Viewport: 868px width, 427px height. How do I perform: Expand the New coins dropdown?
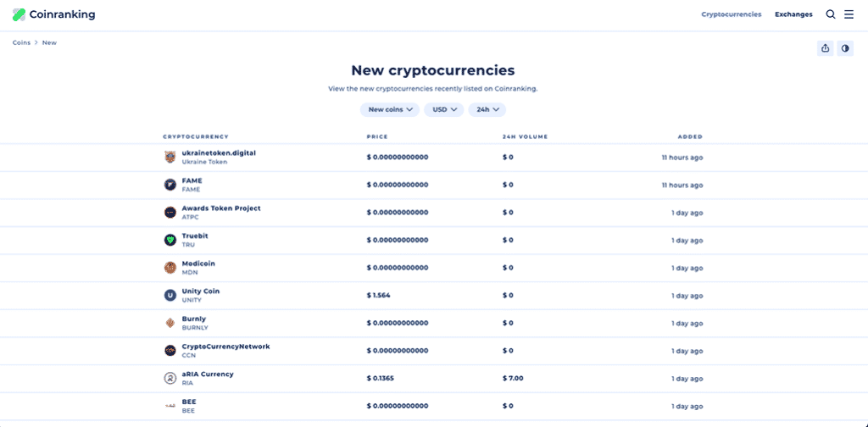click(x=390, y=109)
